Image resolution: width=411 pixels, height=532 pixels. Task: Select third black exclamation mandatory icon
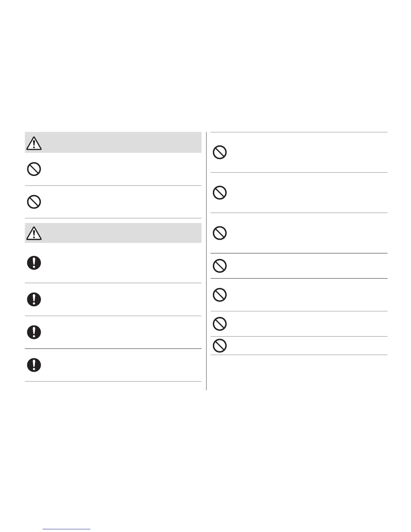click(x=34, y=332)
